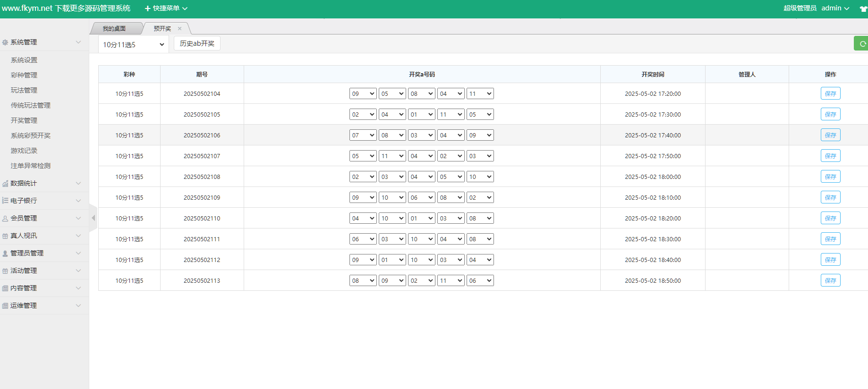
Task: Click the plus icon beside 快捷菜单
Action: coord(147,8)
